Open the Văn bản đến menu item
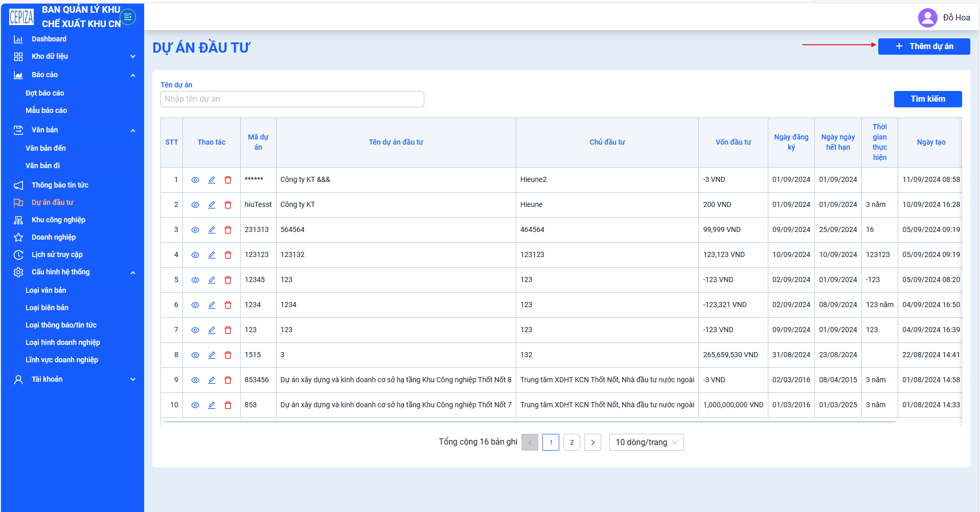980x512 pixels. pyautogui.click(x=46, y=148)
